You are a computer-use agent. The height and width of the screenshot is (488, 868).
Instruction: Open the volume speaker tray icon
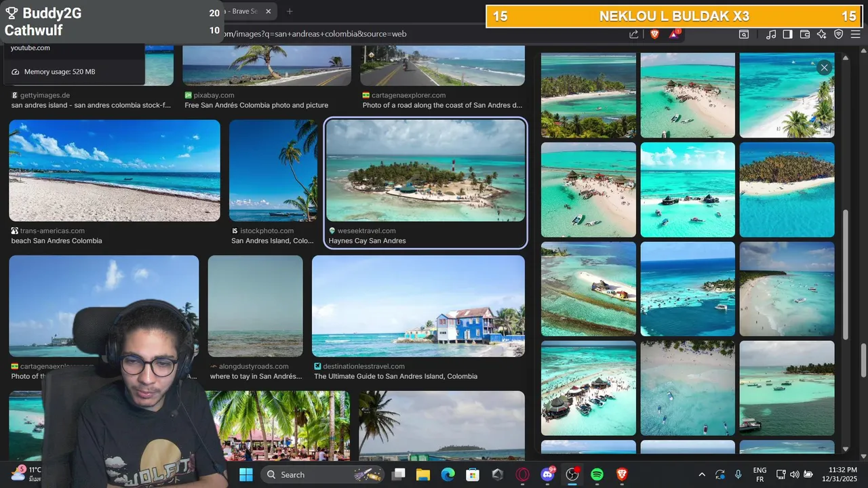(x=795, y=474)
